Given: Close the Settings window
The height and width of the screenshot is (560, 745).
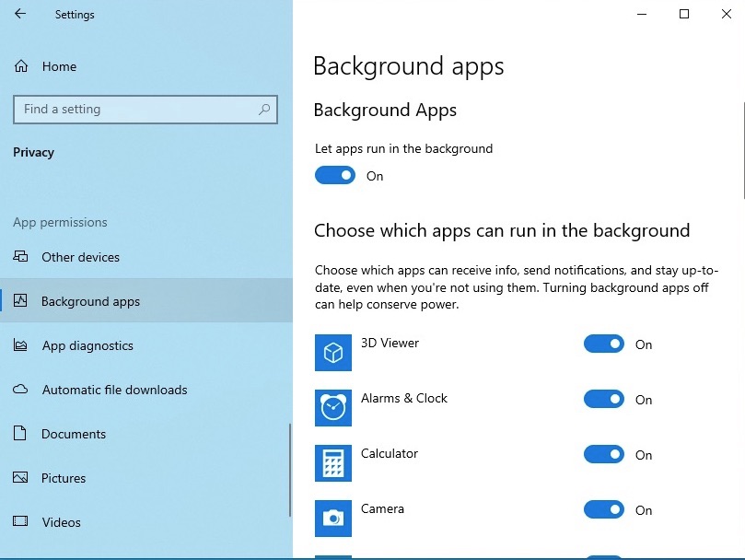Looking at the screenshot, I should point(726,14).
